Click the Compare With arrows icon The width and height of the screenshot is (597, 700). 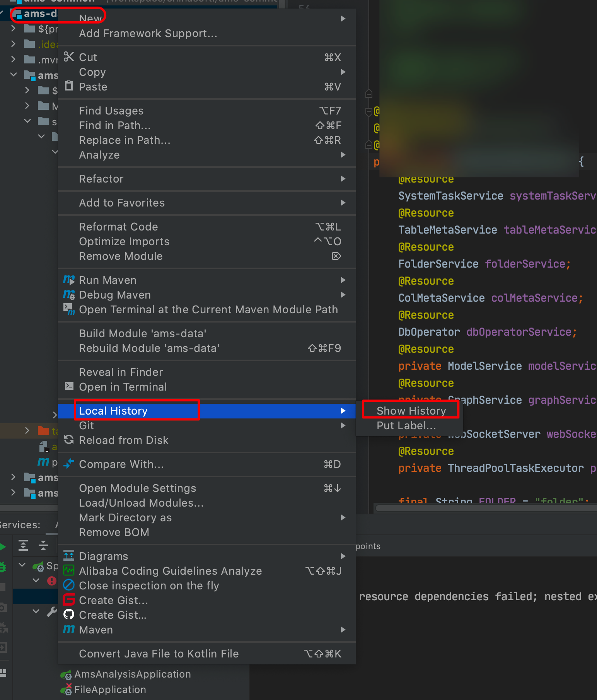[x=69, y=463]
